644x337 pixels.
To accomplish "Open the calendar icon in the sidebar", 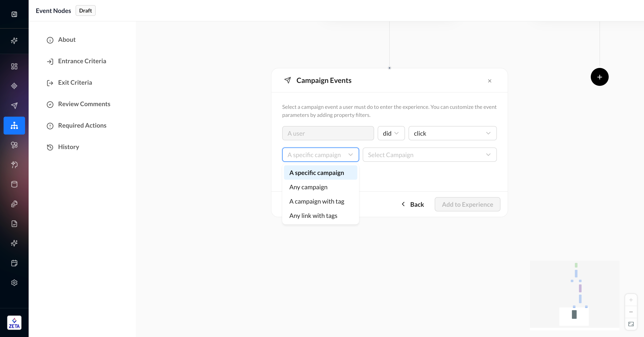I will click(x=14, y=263).
